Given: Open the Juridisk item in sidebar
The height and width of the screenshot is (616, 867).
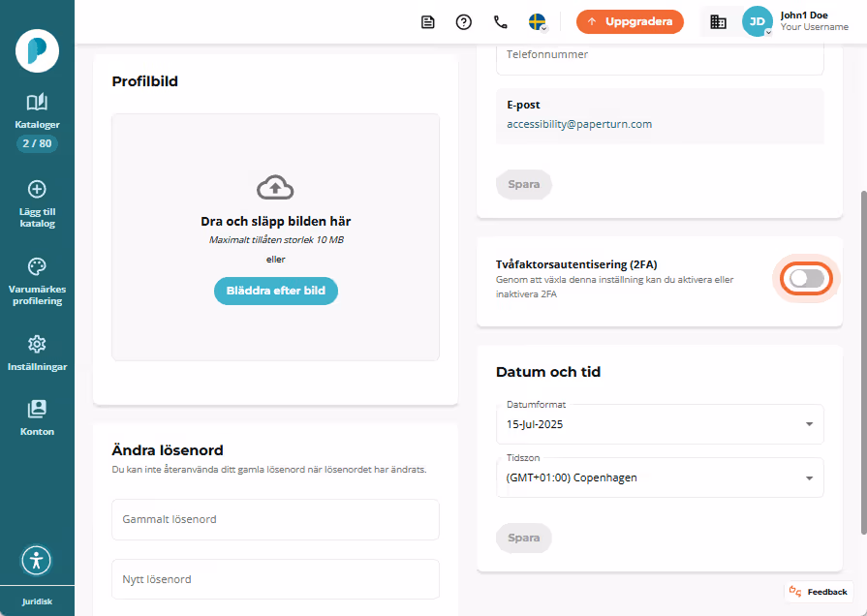Looking at the screenshot, I should point(37,601).
